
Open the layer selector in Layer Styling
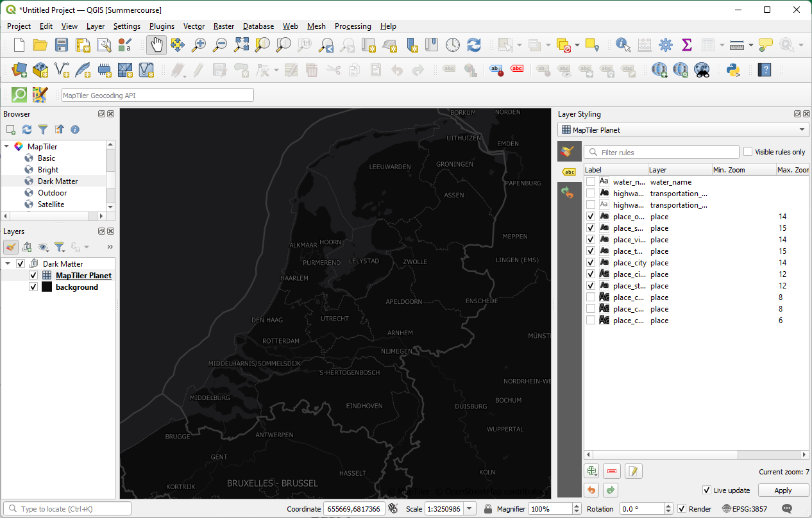point(802,129)
